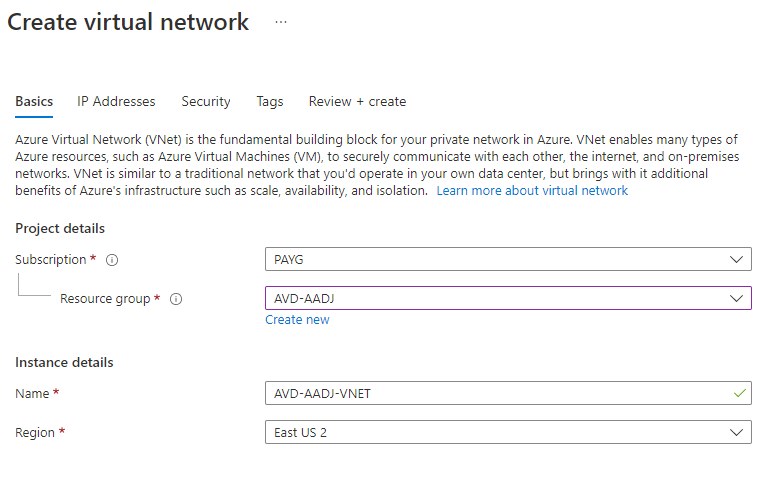Open the Subscription dropdown showing PAYG

point(507,260)
